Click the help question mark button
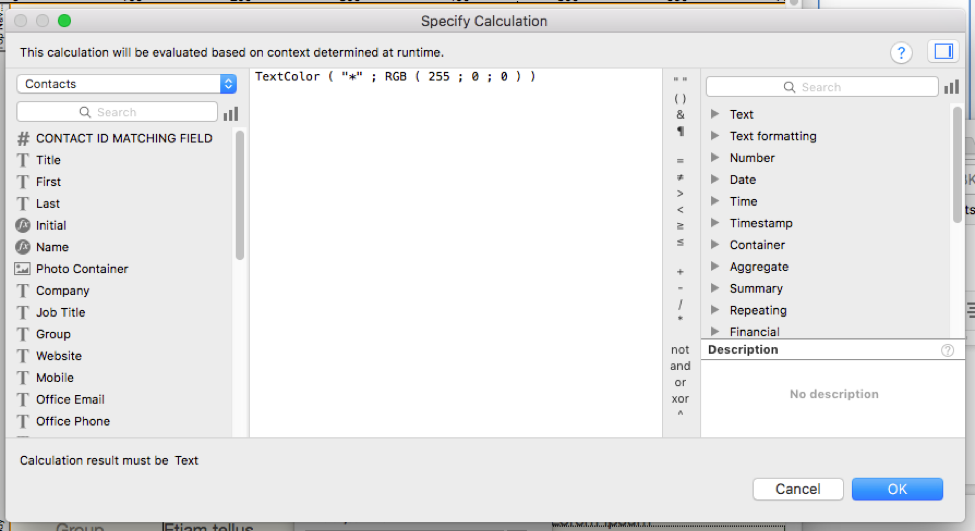 pos(901,53)
